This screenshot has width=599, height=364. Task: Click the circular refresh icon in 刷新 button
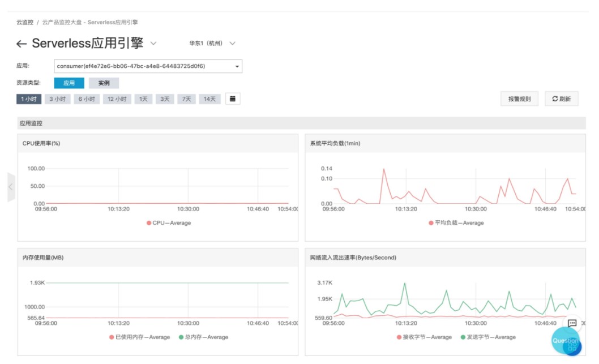(554, 98)
